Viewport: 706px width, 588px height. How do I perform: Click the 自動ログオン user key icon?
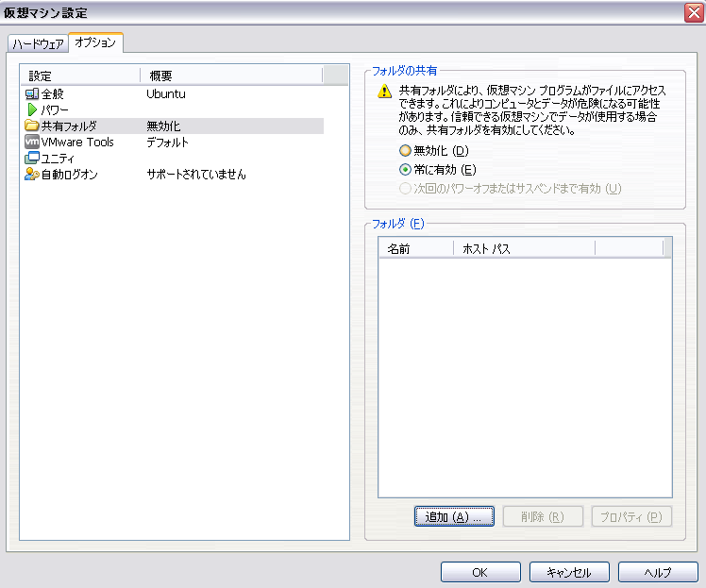click(32, 174)
